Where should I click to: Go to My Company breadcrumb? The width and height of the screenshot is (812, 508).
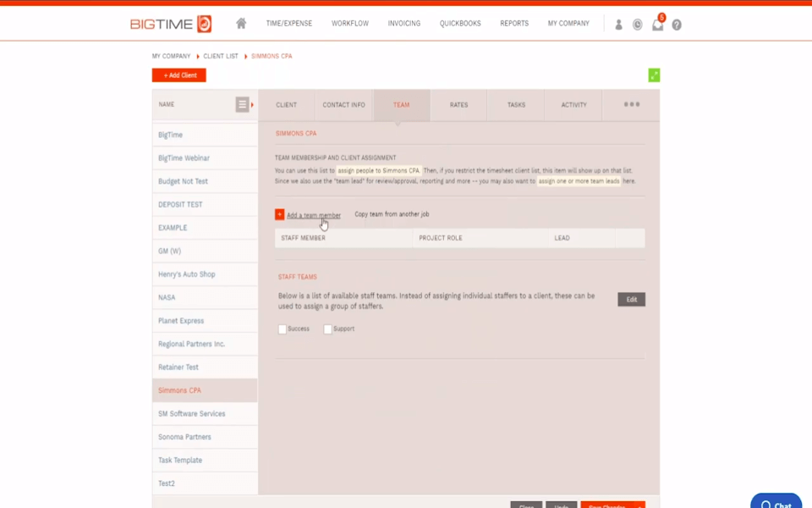pos(172,56)
